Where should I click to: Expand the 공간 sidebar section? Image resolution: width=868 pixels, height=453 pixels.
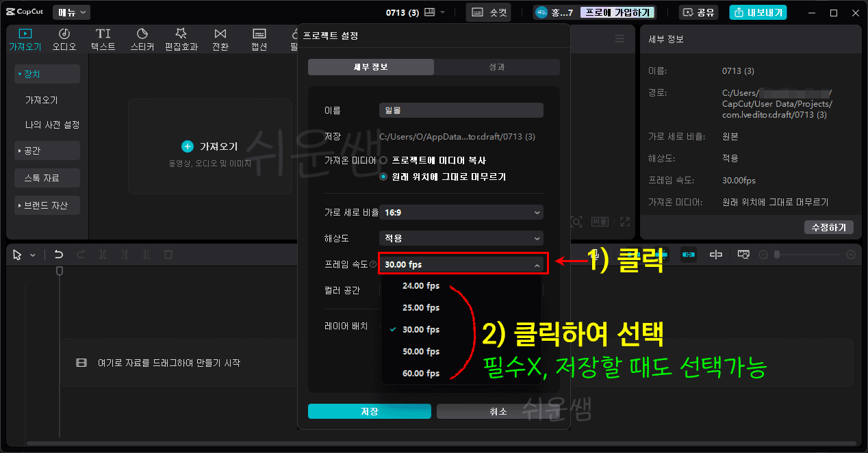point(47,151)
